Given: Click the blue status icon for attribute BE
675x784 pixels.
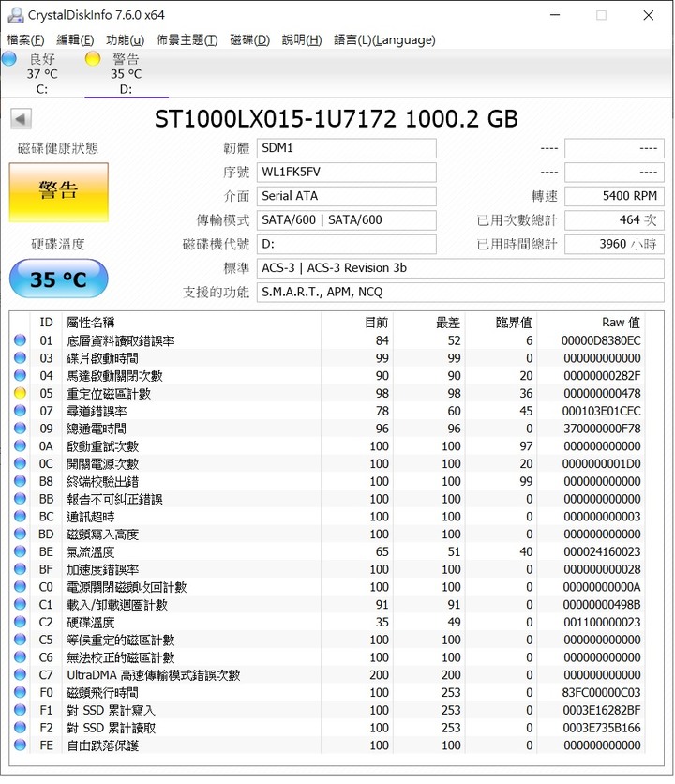Looking at the screenshot, I should (x=20, y=551).
